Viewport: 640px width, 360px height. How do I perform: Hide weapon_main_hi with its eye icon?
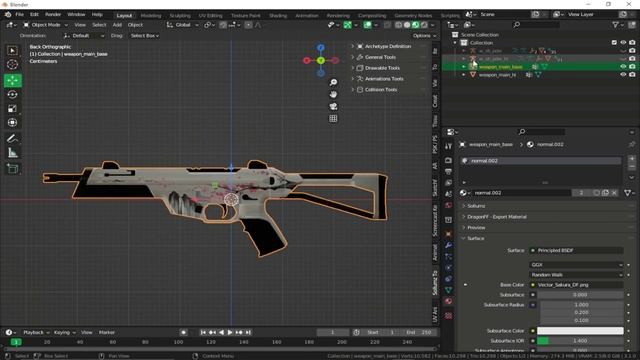coord(623,75)
